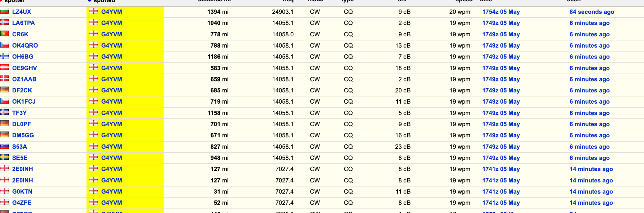Viewport: 644px width, 213px height.
Task: Click the Bulgarian flag beside LZ4UX
Action: click(x=5, y=12)
